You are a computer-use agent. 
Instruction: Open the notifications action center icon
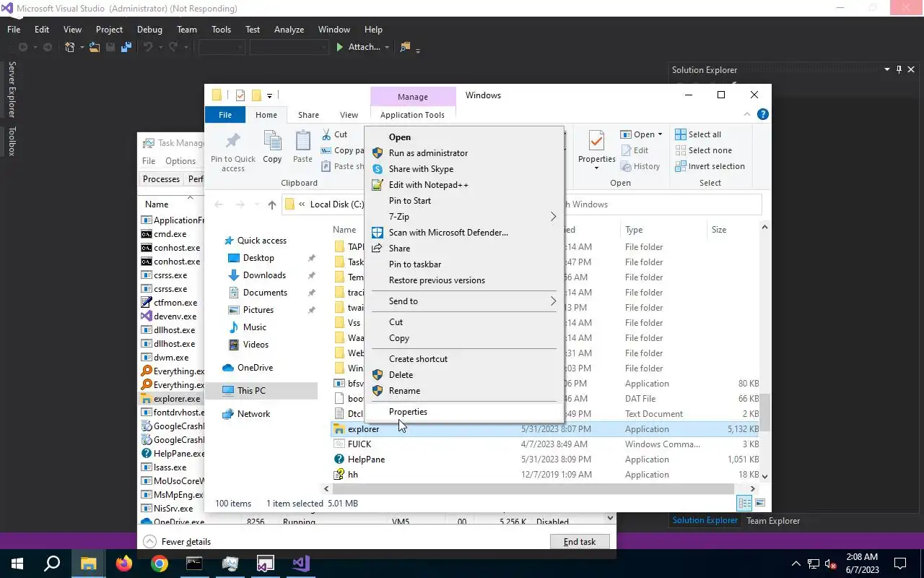click(900, 564)
